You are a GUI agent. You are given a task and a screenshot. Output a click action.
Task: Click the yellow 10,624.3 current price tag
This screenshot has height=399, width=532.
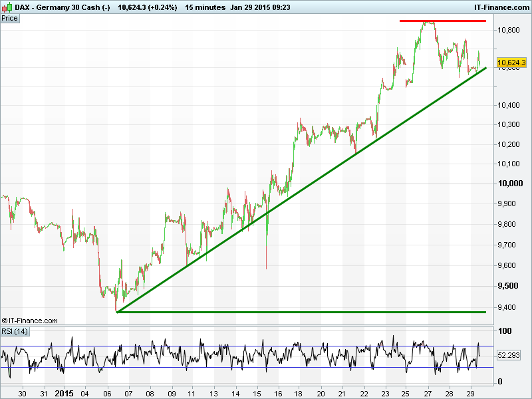tap(511, 63)
